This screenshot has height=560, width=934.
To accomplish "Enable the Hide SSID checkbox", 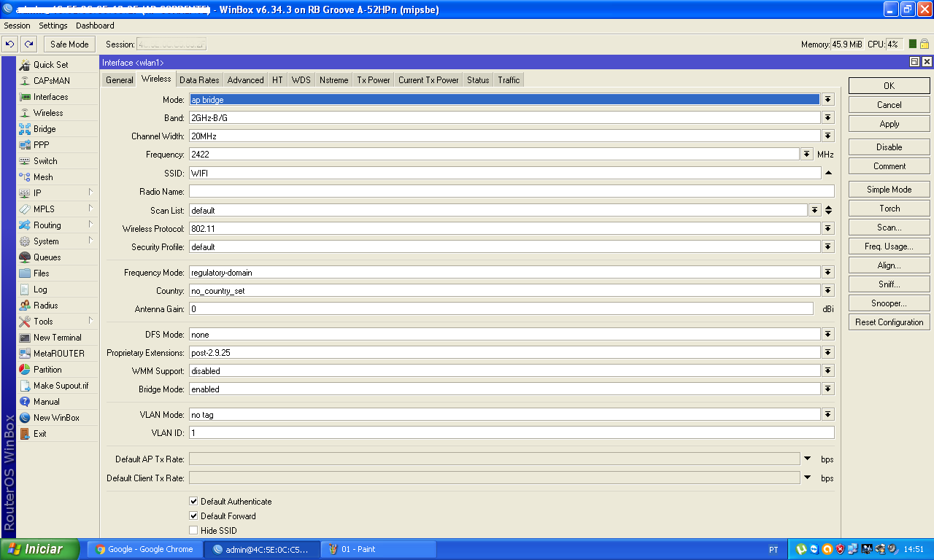I will click(193, 531).
